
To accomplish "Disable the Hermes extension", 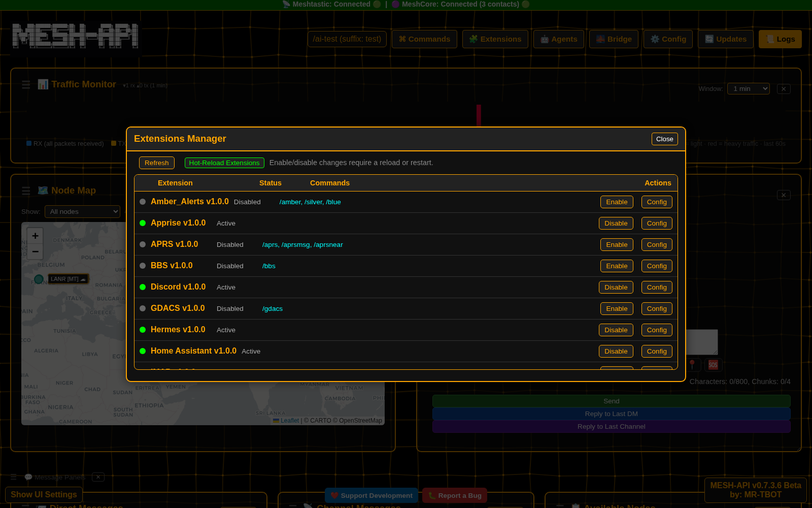I will [x=616, y=330].
